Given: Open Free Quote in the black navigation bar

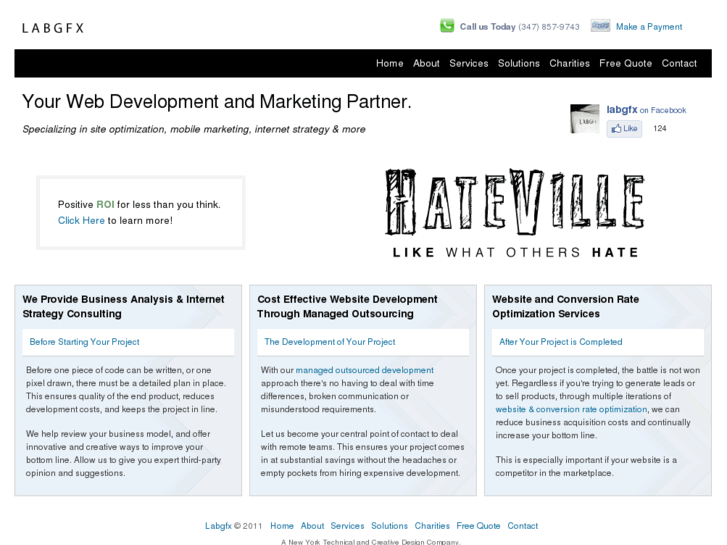Looking at the screenshot, I should (x=625, y=64).
